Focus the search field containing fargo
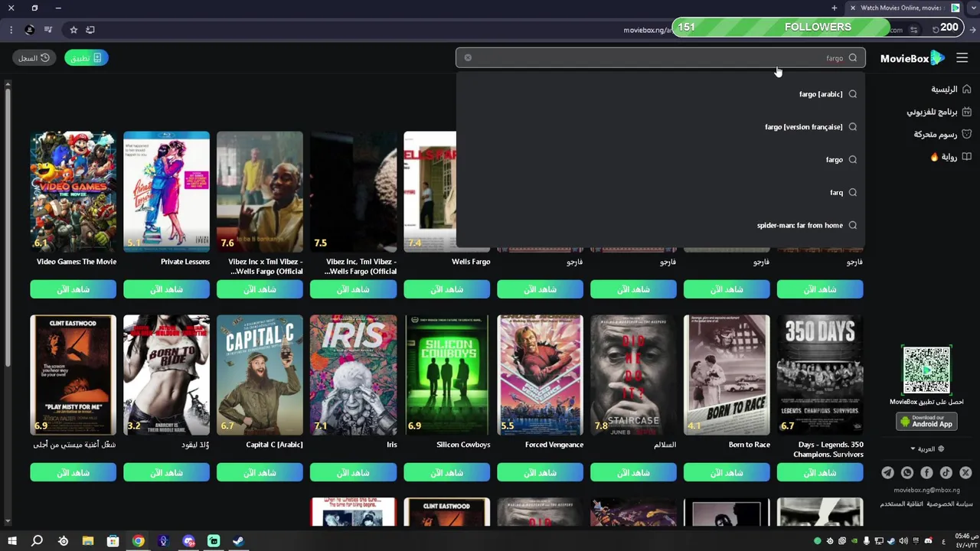Screen dimensions: 980x551 click(661, 58)
